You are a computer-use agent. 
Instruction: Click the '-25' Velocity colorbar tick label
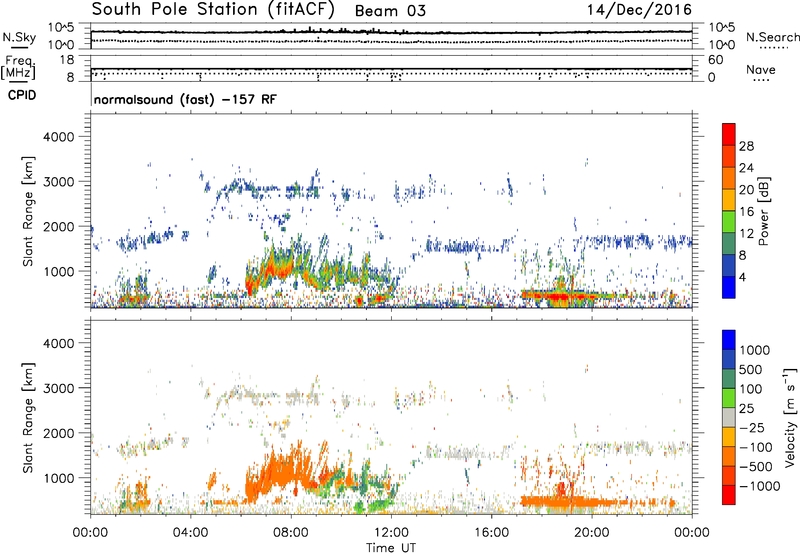click(x=751, y=428)
